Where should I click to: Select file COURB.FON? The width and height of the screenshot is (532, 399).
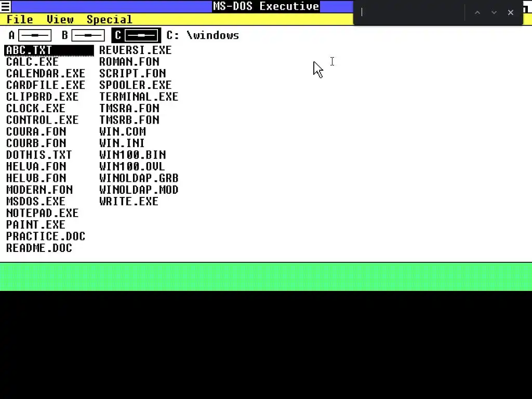coord(36,143)
